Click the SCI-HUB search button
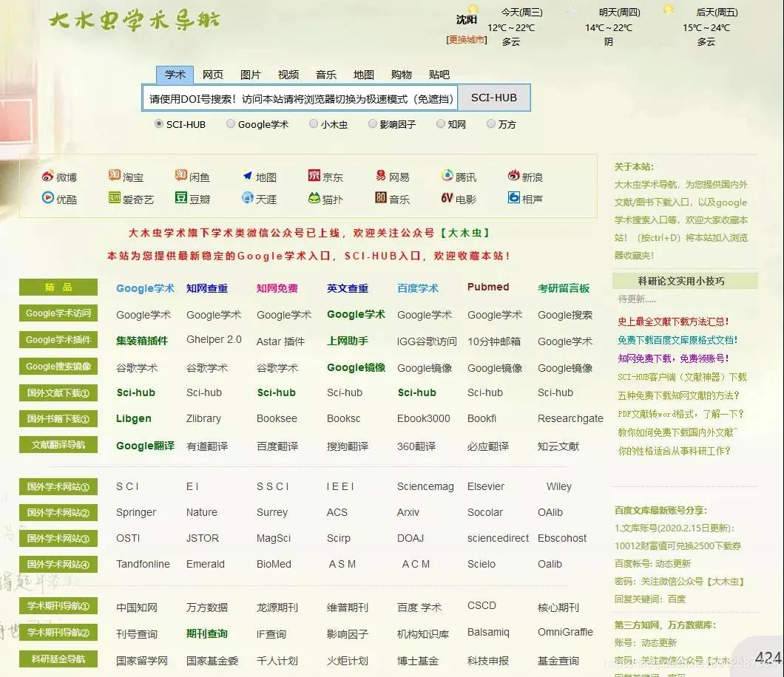 (x=494, y=98)
